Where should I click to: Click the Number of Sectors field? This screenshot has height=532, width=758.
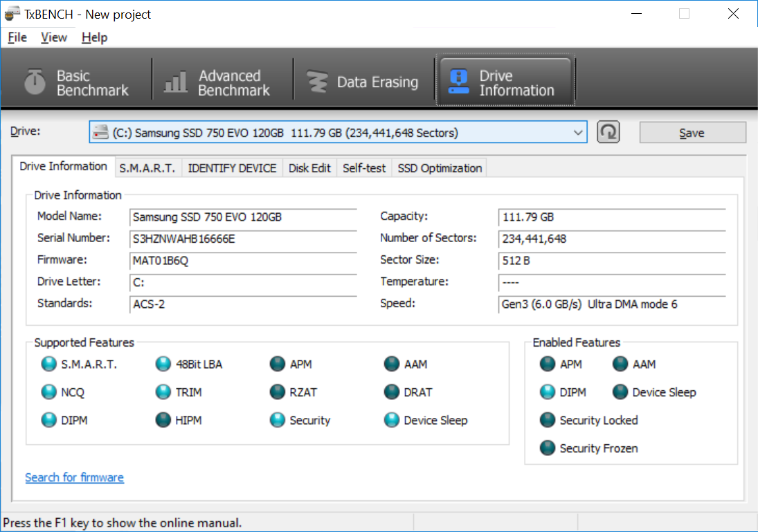tap(612, 239)
